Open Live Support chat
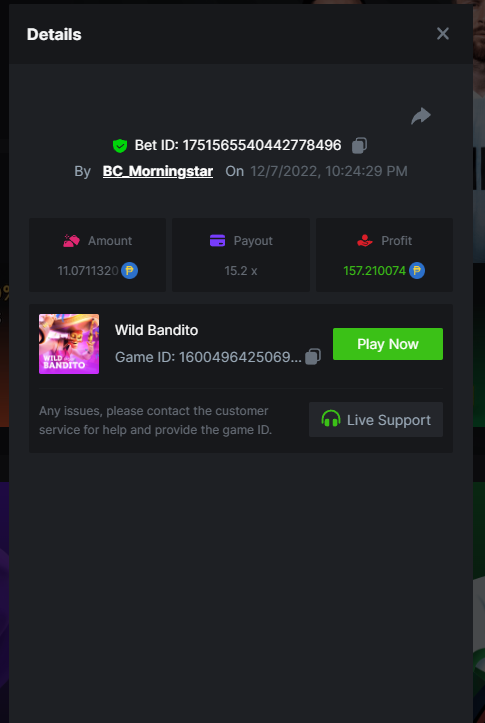The width and height of the screenshot is (485, 723). 376,420
